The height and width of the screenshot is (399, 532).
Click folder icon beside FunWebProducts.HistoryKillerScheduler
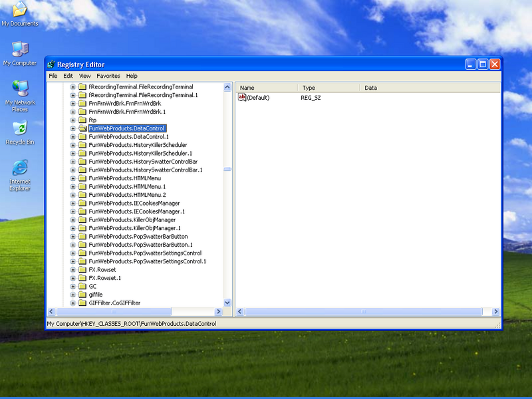pos(82,145)
